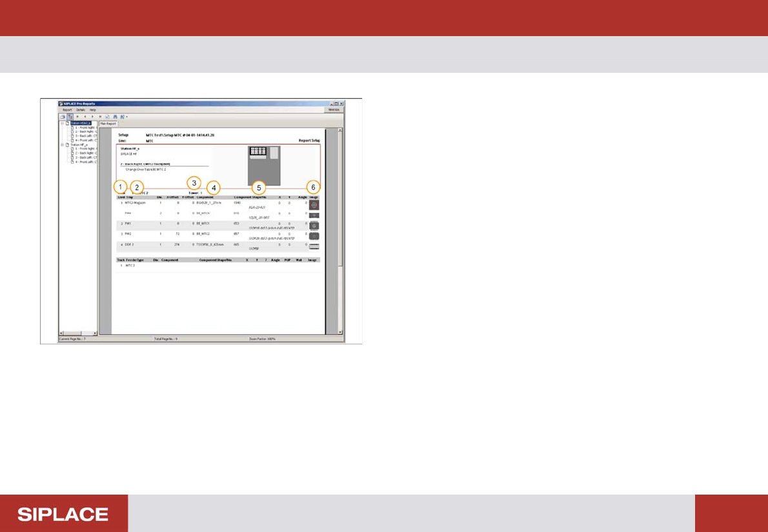Click the button at right of menu bar
The height and width of the screenshot is (532, 768).
click(334, 110)
